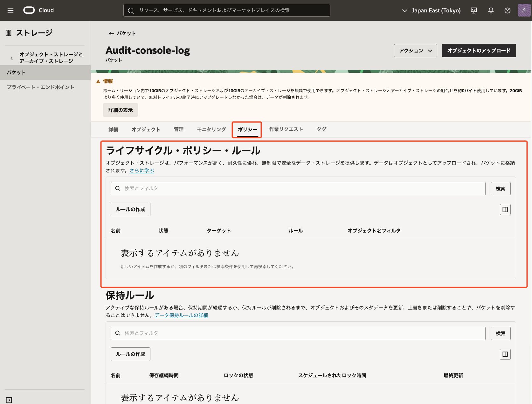This screenshot has height=404, width=532.
Task: Switch to the オブジェクト tab
Action: click(146, 129)
